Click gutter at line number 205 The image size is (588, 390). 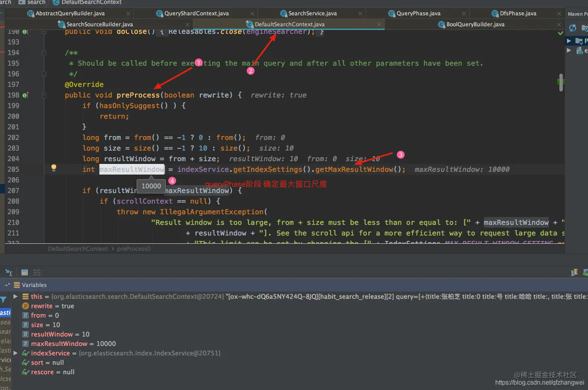click(13, 169)
